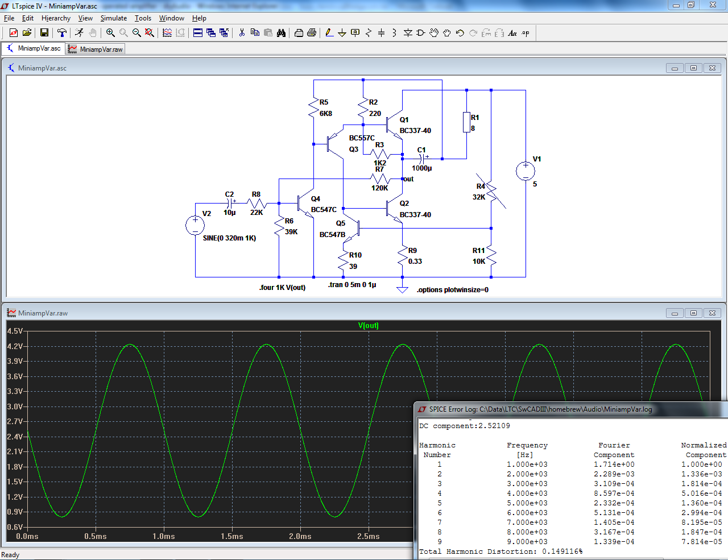Viewport: 728px width, 560px height.
Task: Tile windows horizontally using the toolbar icon
Action: (x=198, y=33)
